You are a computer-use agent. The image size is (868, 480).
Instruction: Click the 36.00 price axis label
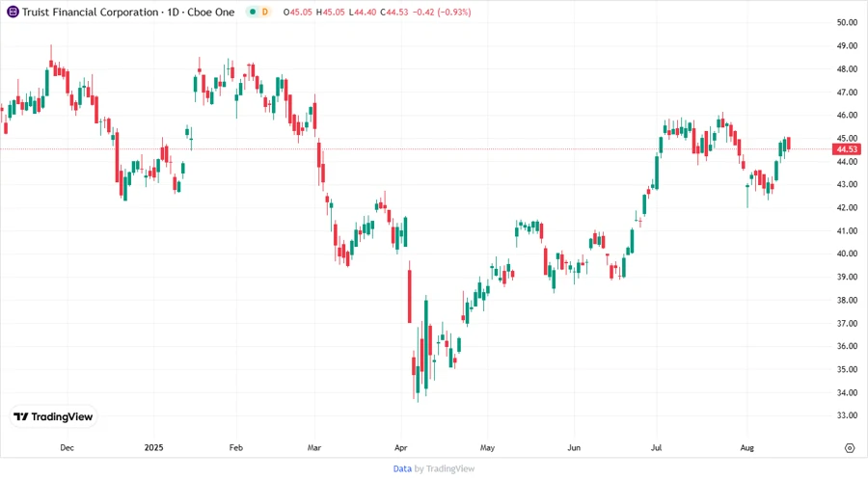pyautogui.click(x=847, y=346)
